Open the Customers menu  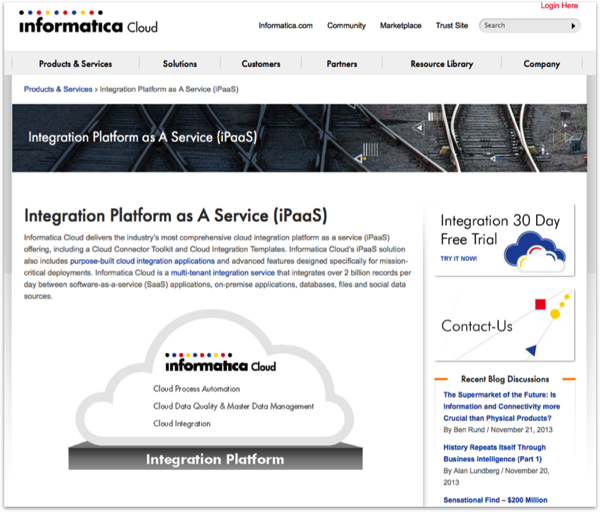click(x=261, y=64)
